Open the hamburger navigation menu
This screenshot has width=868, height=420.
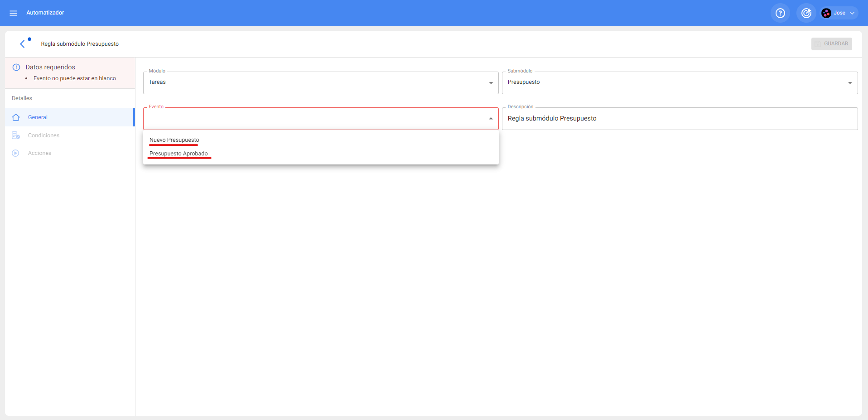point(13,13)
